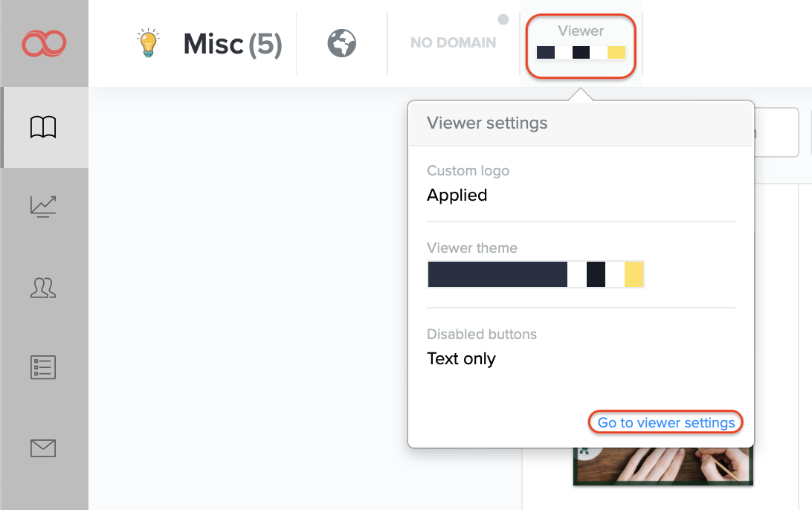Click the red infinity logo
Screen dimensions: 812x510
[x=44, y=44]
